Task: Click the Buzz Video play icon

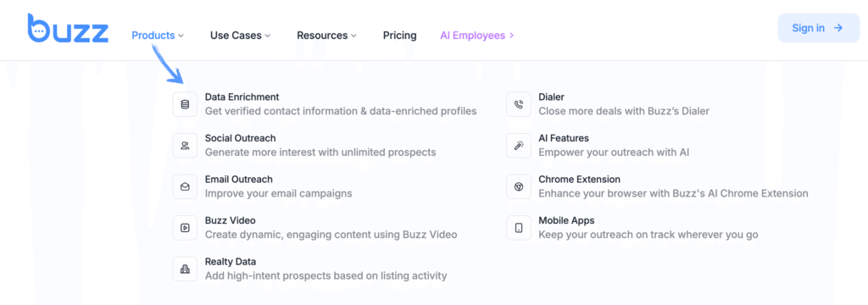Action: pos(185,228)
